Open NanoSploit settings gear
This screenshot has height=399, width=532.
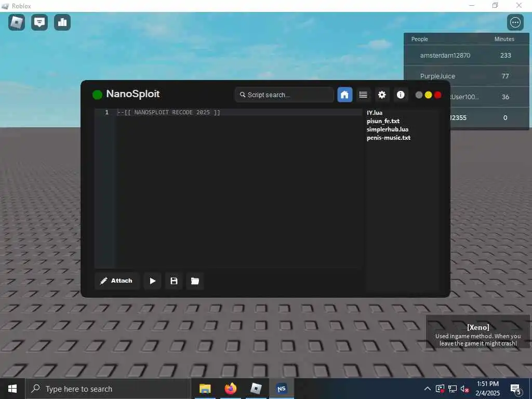[x=382, y=95]
